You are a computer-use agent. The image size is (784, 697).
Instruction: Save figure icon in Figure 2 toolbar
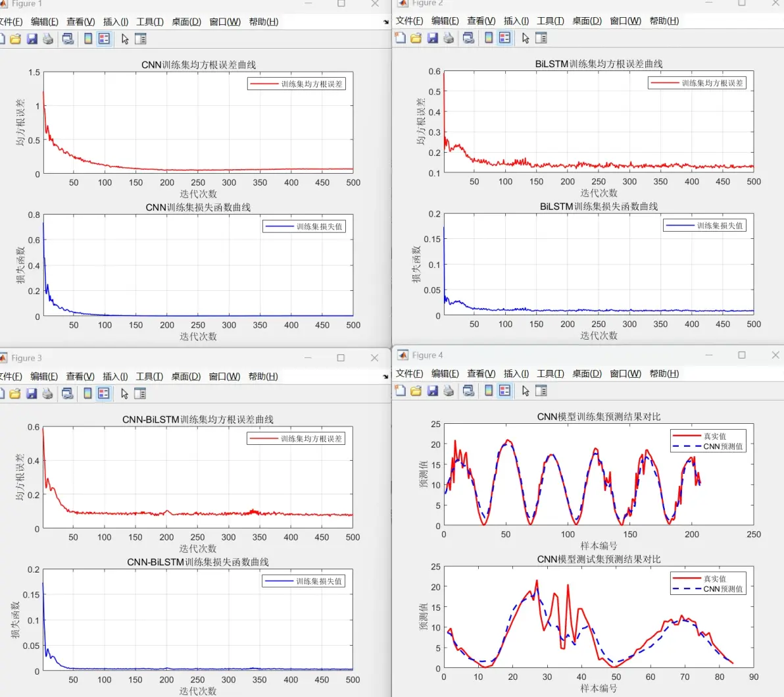(x=433, y=38)
